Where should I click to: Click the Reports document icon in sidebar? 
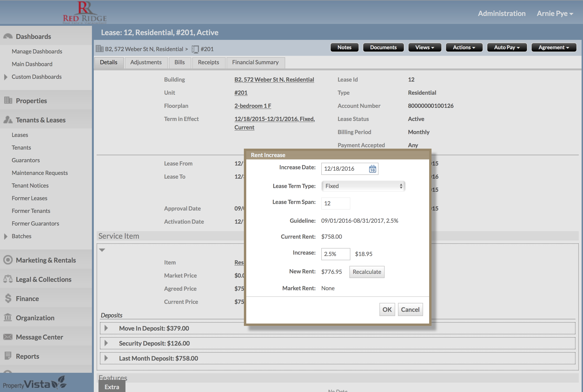pyautogui.click(x=8, y=356)
